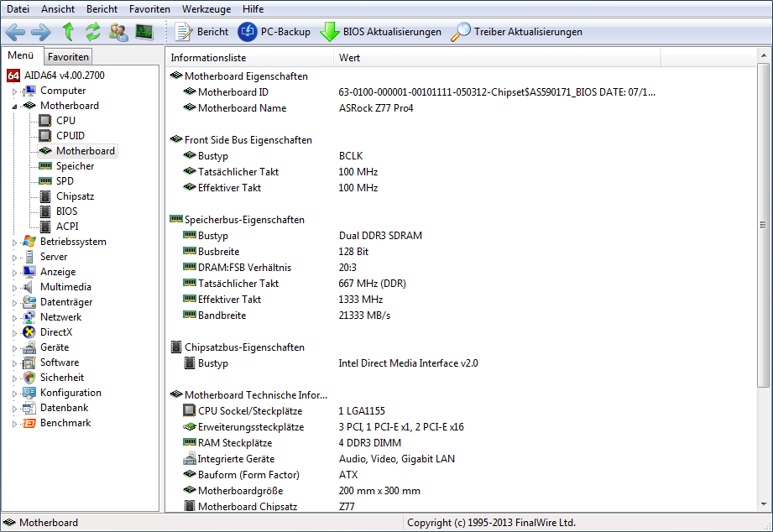This screenshot has height=532, width=773.
Task: Click the Multimedia speaker icon
Action: (29, 287)
